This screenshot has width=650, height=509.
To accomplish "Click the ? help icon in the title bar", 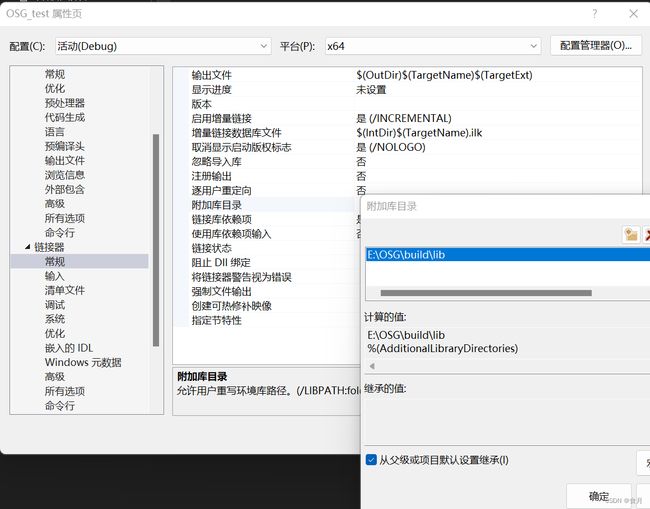I will pos(595,14).
